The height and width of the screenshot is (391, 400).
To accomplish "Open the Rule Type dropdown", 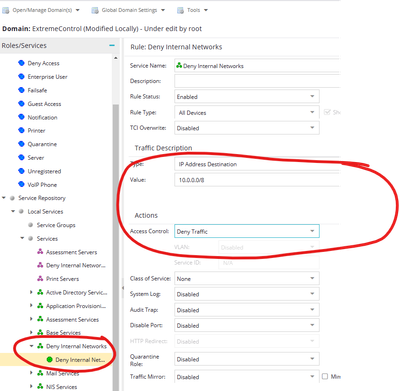I will pyautogui.click(x=247, y=112).
